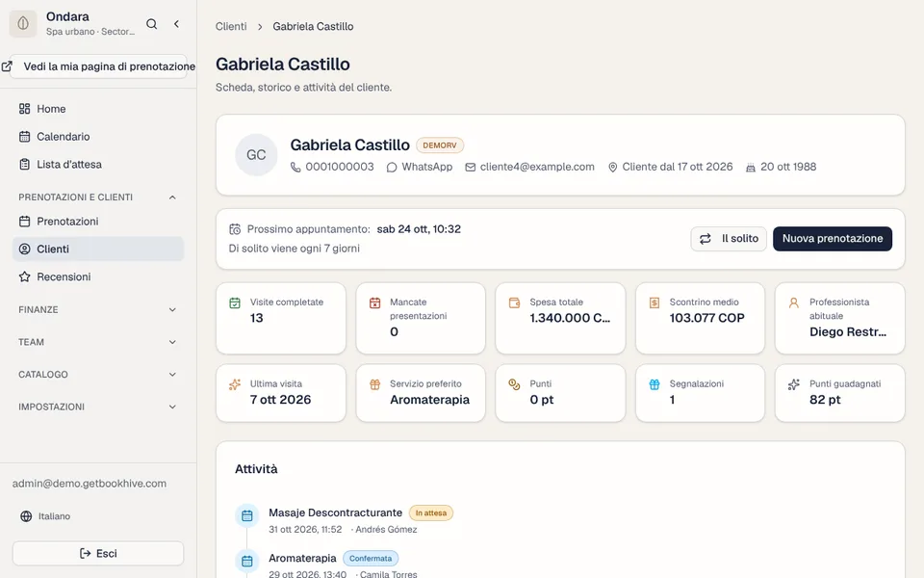Expand the Finanze section

(x=98, y=309)
